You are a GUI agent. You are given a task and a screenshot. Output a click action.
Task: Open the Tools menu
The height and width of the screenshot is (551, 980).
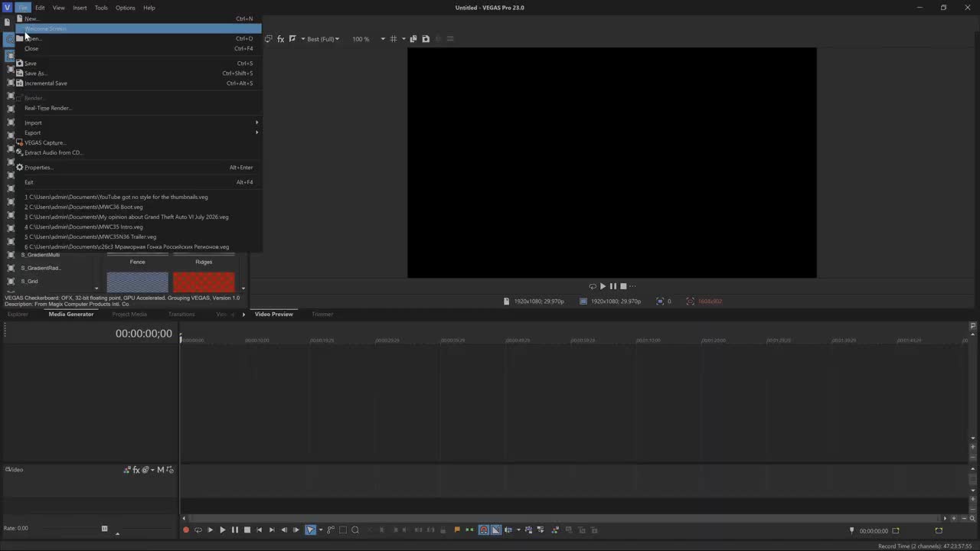(x=101, y=8)
